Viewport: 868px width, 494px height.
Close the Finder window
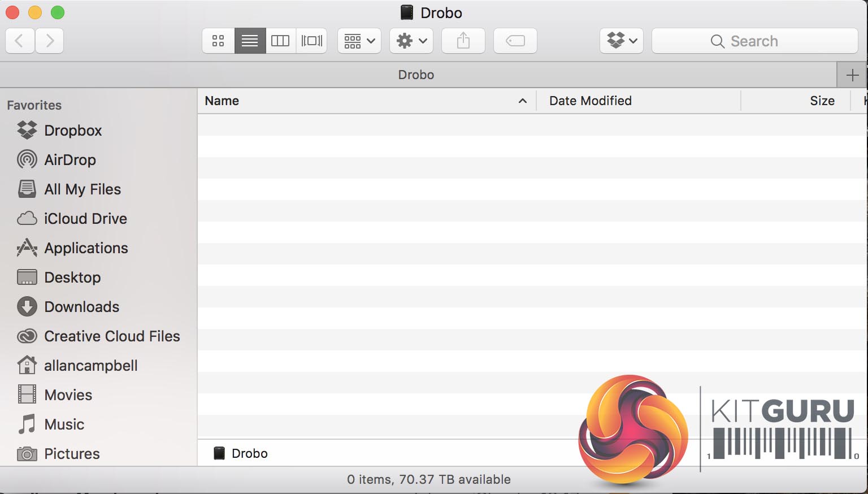pyautogui.click(x=12, y=12)
